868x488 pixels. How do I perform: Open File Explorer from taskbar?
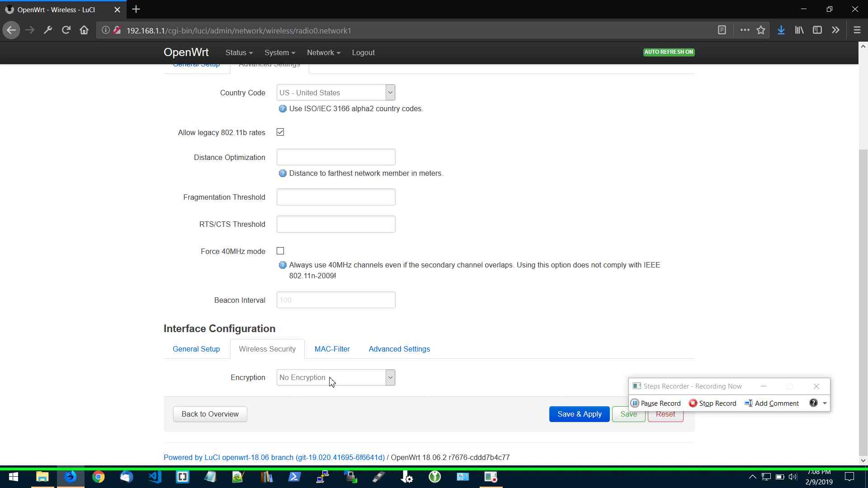pos(42,477)
